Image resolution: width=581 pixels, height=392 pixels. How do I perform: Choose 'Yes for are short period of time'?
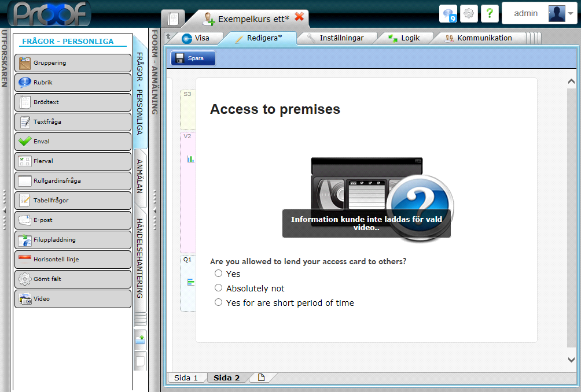[218, 302]
